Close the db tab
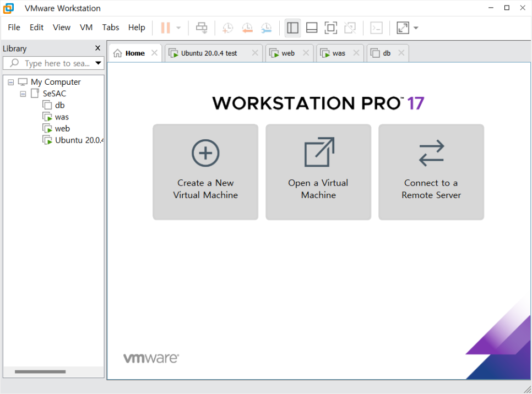The width and height of the screenshot is (532, 394). coord(401,53)
